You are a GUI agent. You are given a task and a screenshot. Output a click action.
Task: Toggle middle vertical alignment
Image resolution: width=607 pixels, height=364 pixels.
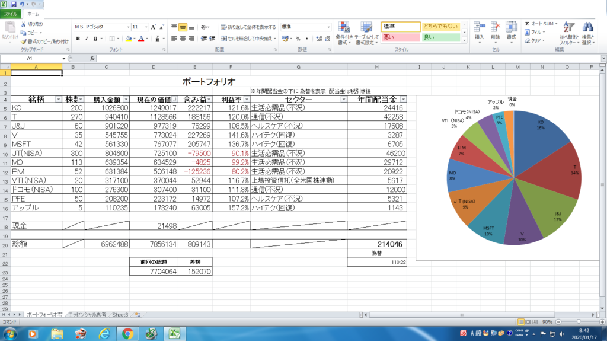pyautogui.click(x=183, y=27)
